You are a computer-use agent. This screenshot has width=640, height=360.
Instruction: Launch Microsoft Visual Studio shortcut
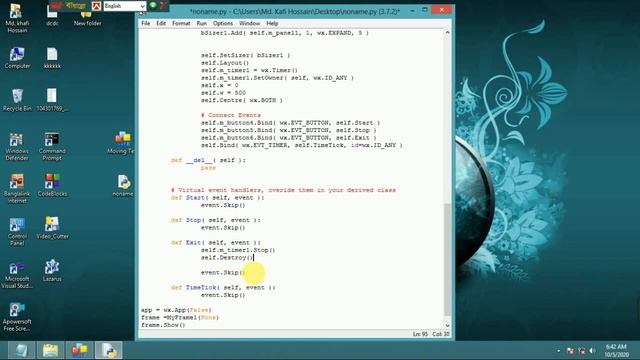pos(17,275)
